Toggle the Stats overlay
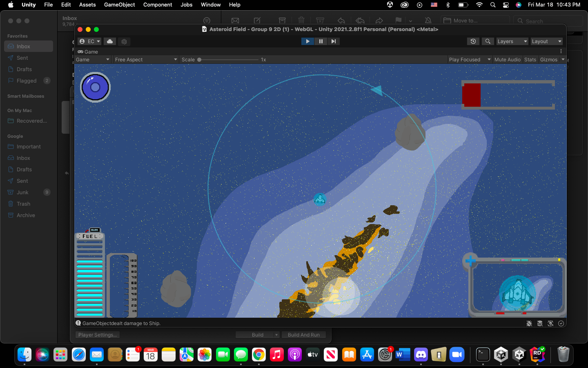The width and height of the screenshot is (588, 368). pos(530,60)
